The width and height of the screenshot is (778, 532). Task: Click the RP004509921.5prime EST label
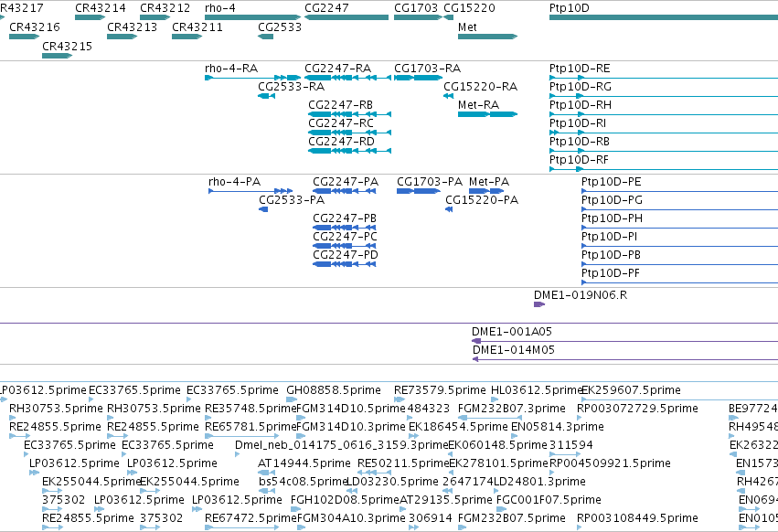[610, 463]
